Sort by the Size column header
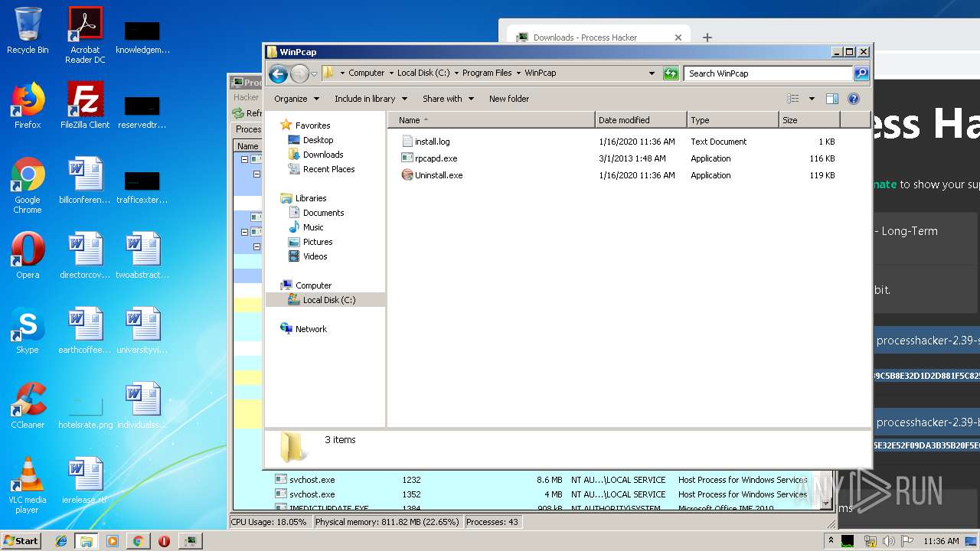This screenshot has height=551, width=980. coord(809,120)
